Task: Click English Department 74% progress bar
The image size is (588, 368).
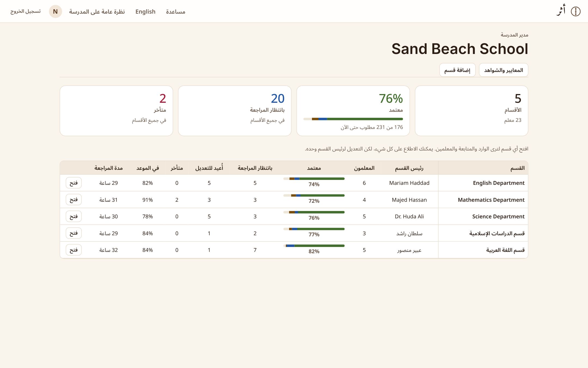Action: 314,179
